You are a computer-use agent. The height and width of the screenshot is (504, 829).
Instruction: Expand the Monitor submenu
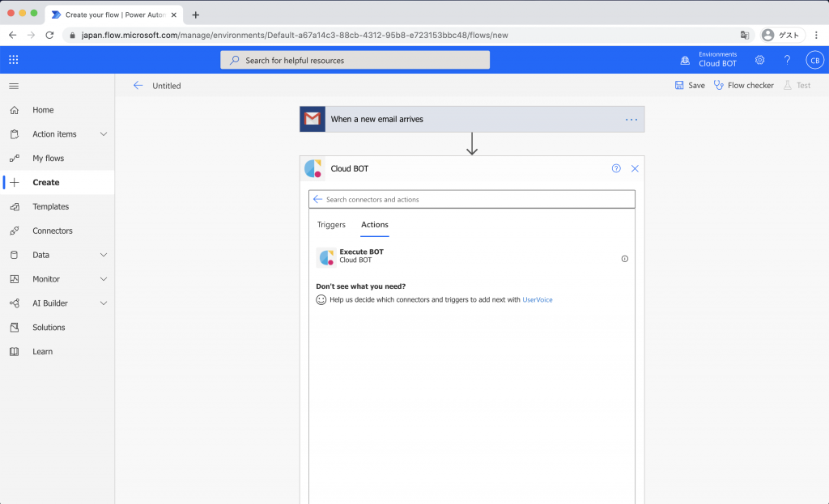pyautogui.click(x=104, y=279)
